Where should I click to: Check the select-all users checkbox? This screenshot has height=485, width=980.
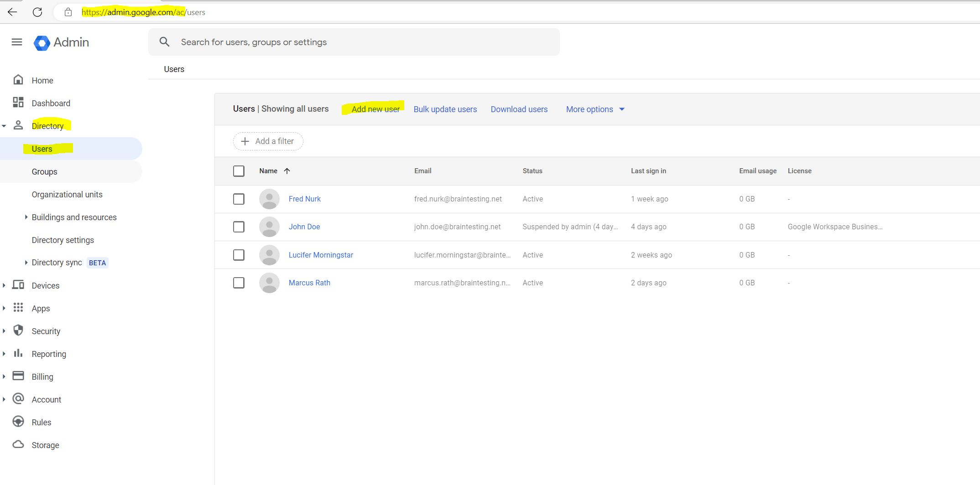239,171
